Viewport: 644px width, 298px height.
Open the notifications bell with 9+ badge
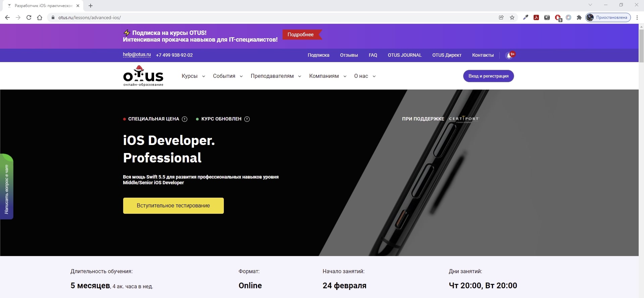coord(510,55)
